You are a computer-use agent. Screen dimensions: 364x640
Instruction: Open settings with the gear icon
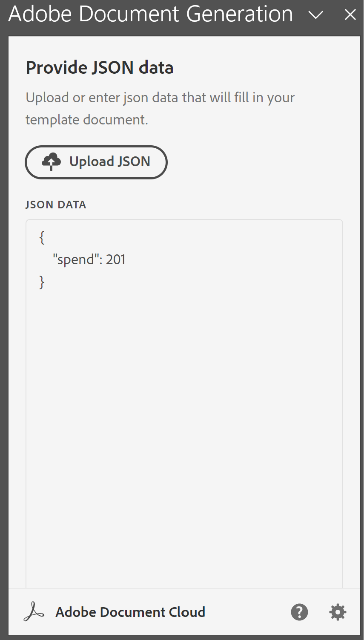click(338, 612)
